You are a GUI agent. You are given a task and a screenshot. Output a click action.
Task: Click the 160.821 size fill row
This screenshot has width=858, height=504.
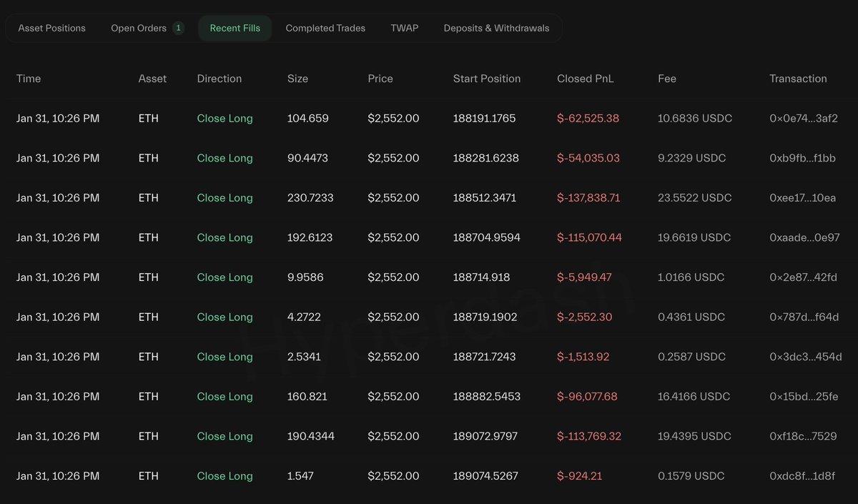[307, 397]
